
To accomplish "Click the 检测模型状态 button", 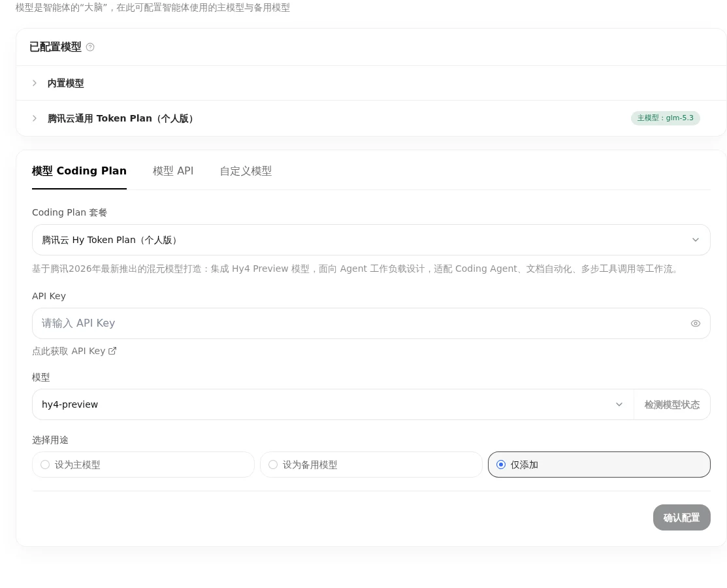I will [672, 404].
